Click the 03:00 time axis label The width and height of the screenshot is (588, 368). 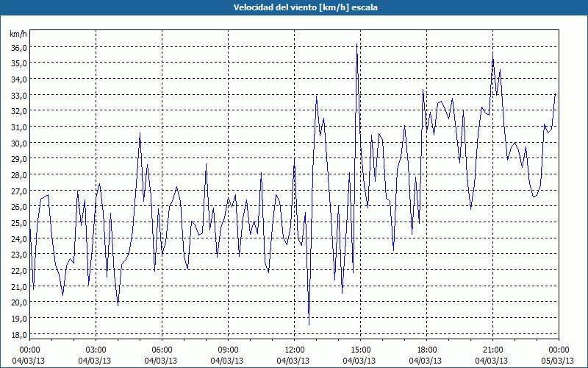pos(96,350)
